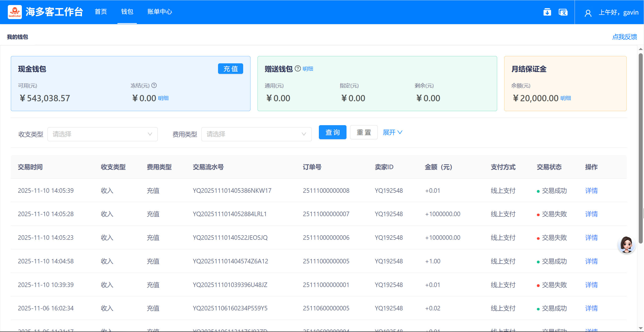Viewport: 644px width, 332px height.
Task: Click the vertical scrollbar thumb
Action: 641,148
